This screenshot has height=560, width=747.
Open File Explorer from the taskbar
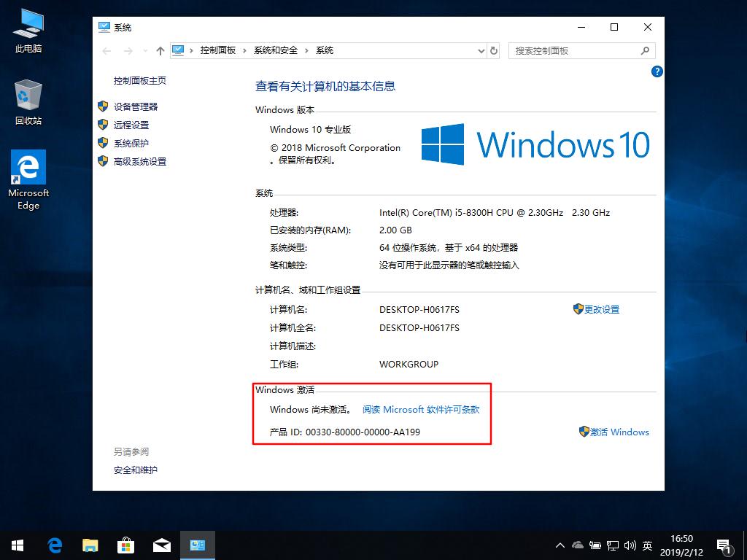pos(90,545)
